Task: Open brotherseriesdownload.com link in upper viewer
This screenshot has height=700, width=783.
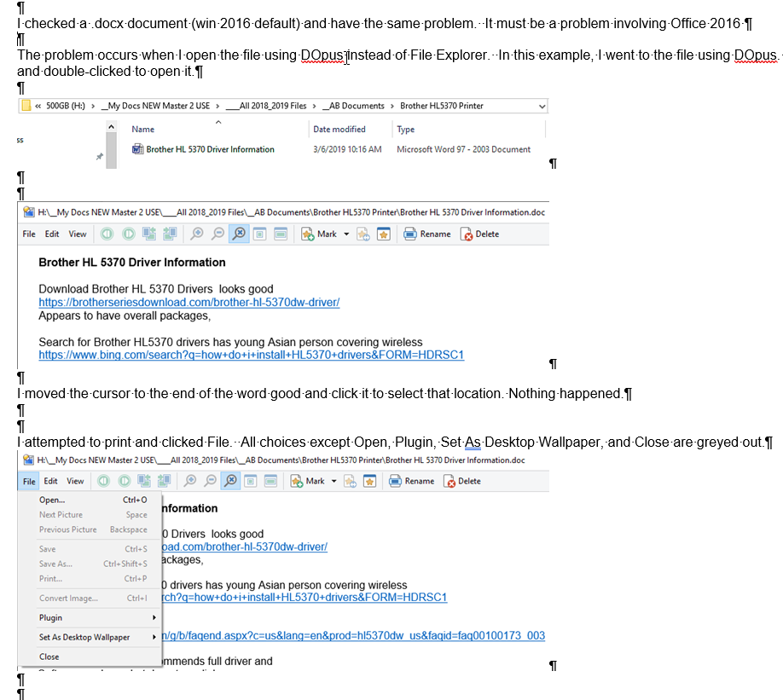Action: tap(189, 302)
